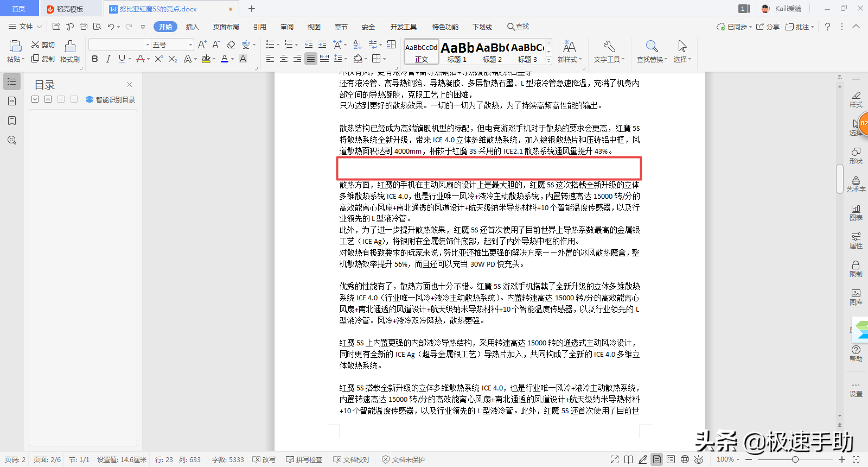This screenshot has height=467, width=868.
Task: Switch to full screen view in status bar
Action: [615, 459]
